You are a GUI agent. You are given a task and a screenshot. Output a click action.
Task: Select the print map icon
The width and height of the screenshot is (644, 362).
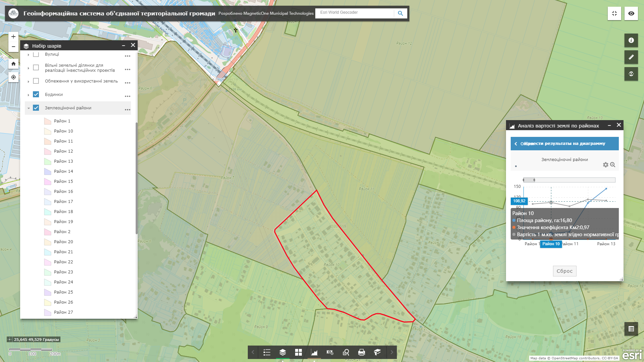point(362,352)
